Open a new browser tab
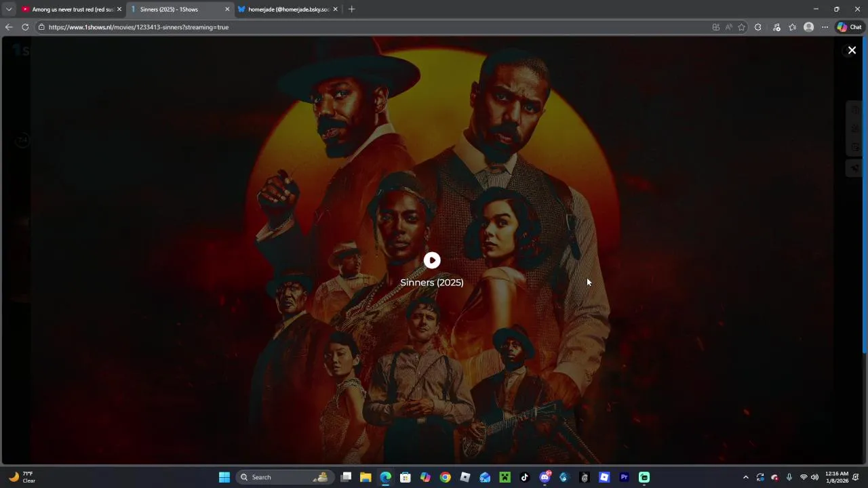Image resolution: width=868 pixels, height=488 pixels. tap(351, 9)
